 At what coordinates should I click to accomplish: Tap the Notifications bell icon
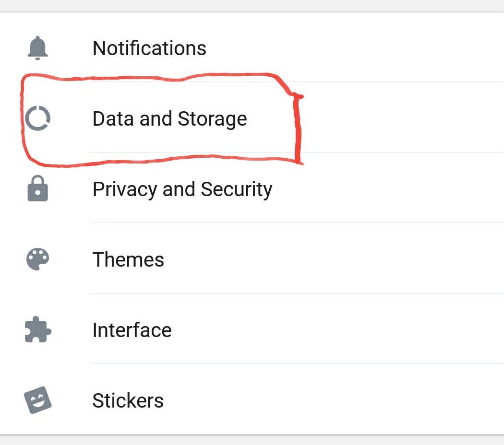tap(37, 48)
